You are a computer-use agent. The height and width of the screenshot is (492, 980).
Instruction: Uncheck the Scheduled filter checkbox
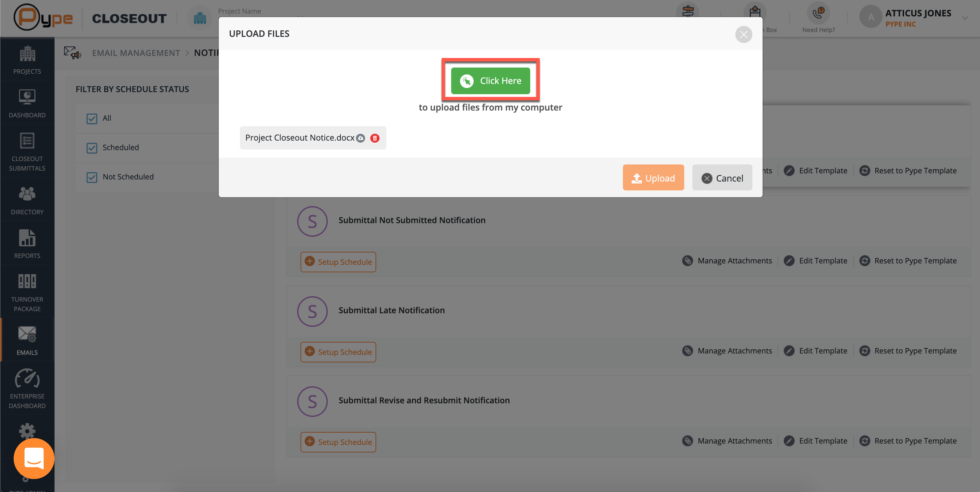tap(92, 148)
